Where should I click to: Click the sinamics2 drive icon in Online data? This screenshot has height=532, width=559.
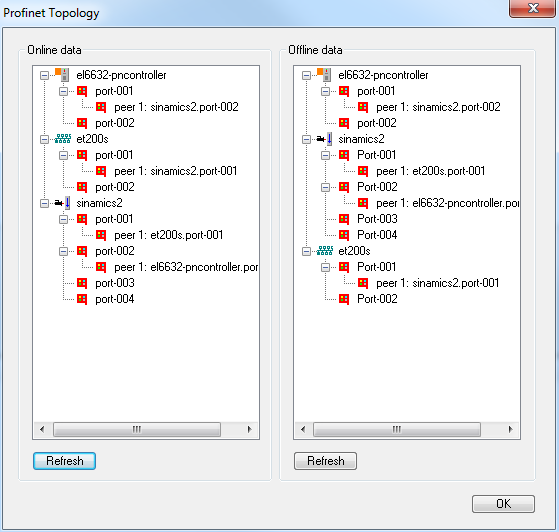pos(62,203)
